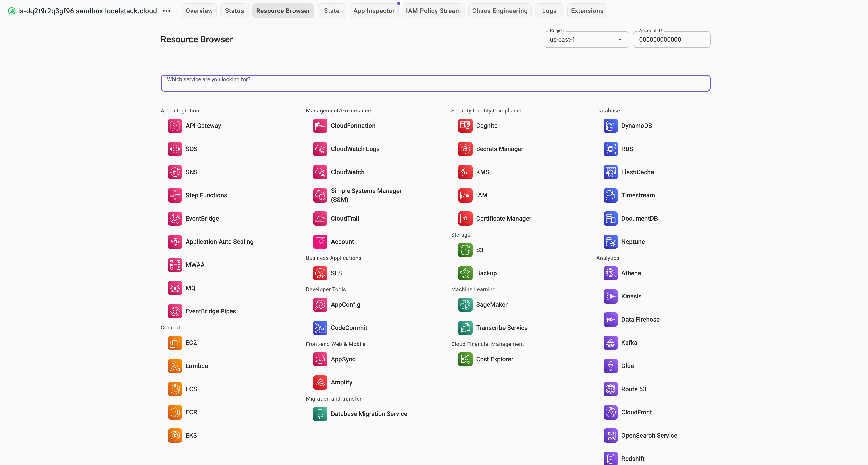Select the CloudTrail icon

[320, 219]
